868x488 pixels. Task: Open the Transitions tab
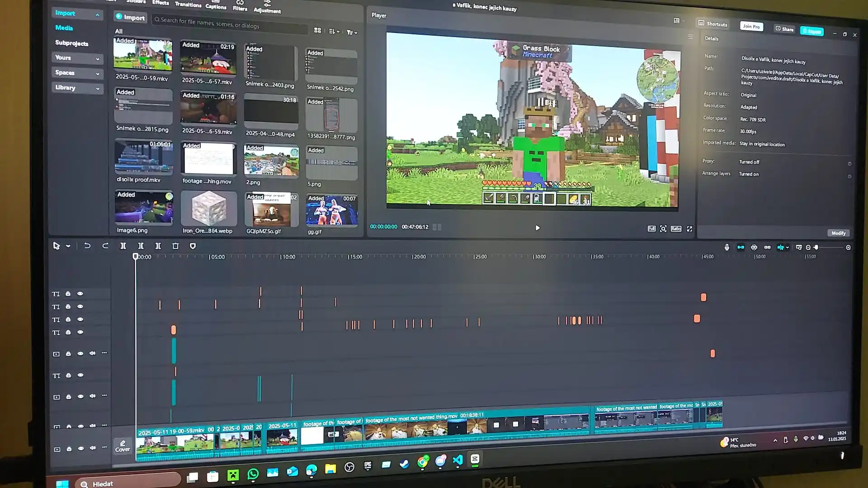(188, 4)
